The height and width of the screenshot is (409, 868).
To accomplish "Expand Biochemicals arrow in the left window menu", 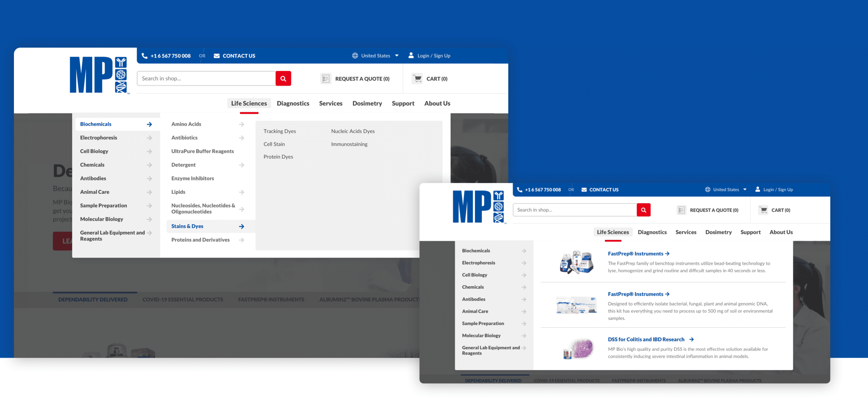I will (x=149, y=124).
